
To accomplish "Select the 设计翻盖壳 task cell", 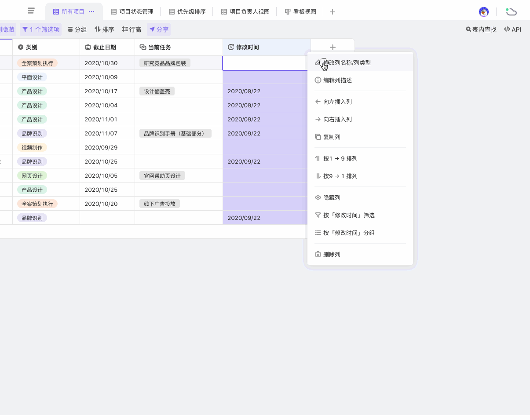I will pos(157,91).
